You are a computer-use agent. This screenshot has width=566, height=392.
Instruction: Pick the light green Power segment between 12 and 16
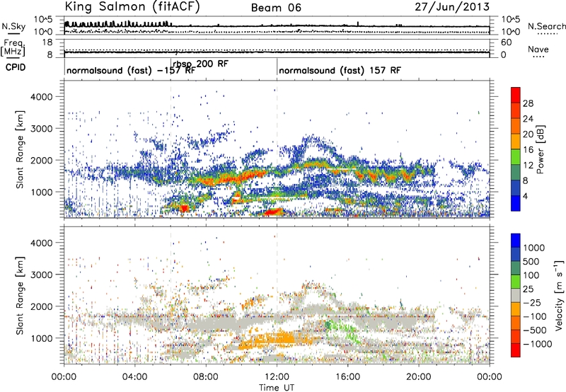[516, 157]
